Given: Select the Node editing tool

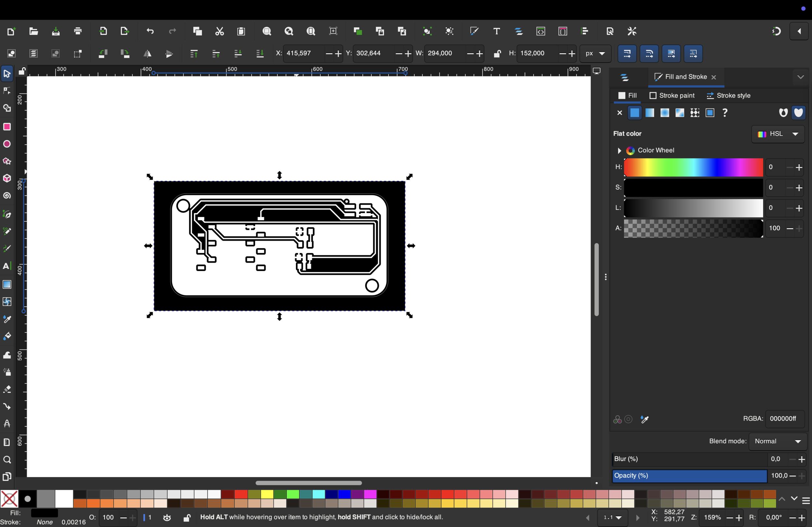Looking at the screenshot, I should pyautogui.click(x=7, y=91).
